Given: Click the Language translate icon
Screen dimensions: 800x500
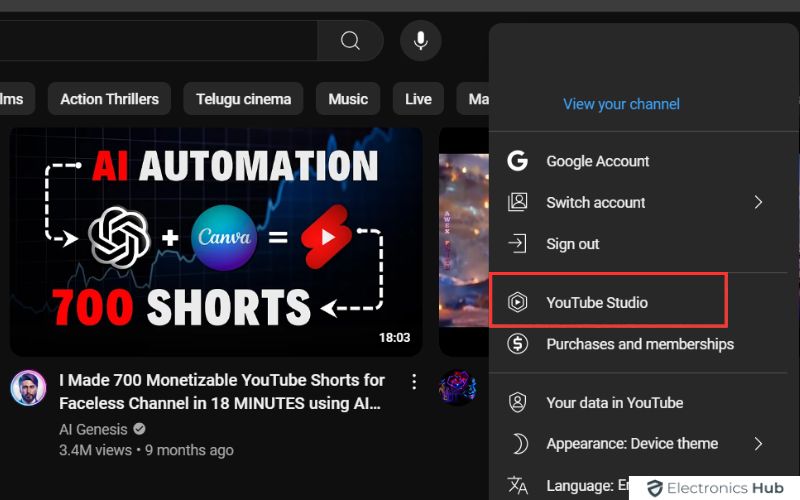Looking at the screenshot, I should [x=517, y=485].
